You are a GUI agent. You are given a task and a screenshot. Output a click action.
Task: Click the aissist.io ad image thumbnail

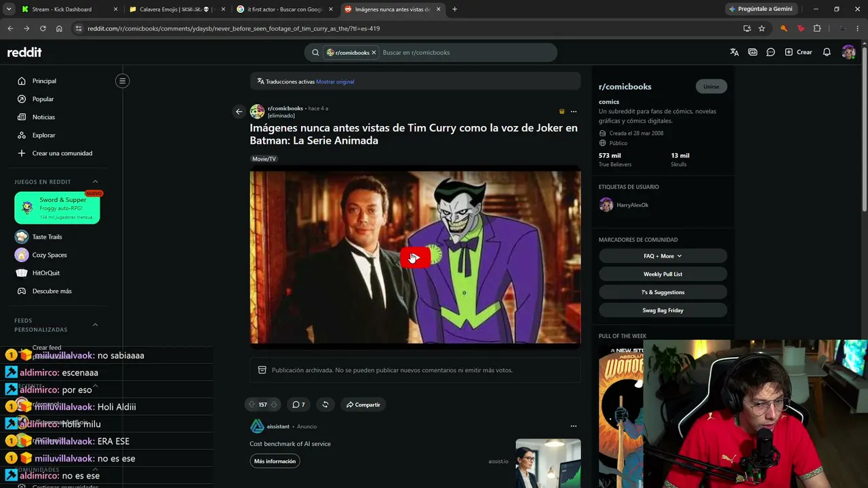coord(548,464)
